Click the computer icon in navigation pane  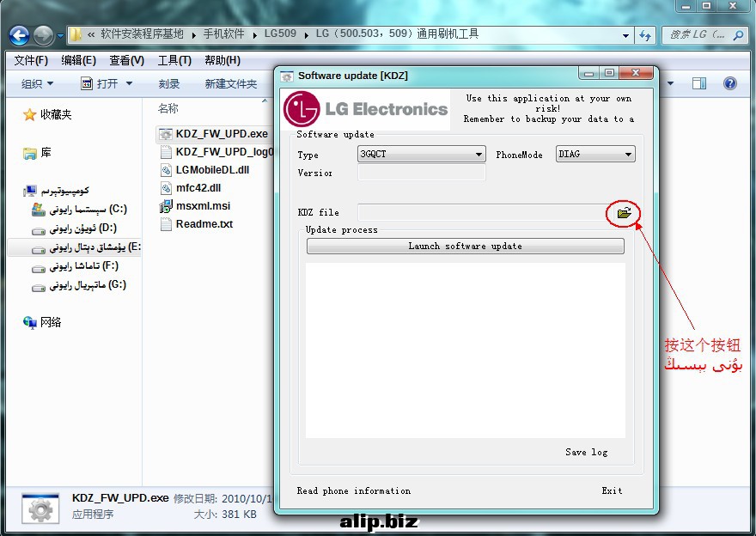(30, 191)
